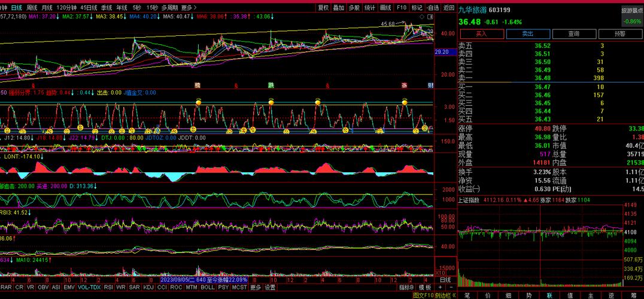Click the 涨 marker below the price chart
The image size is (644, 299).
tap(404, 86)
